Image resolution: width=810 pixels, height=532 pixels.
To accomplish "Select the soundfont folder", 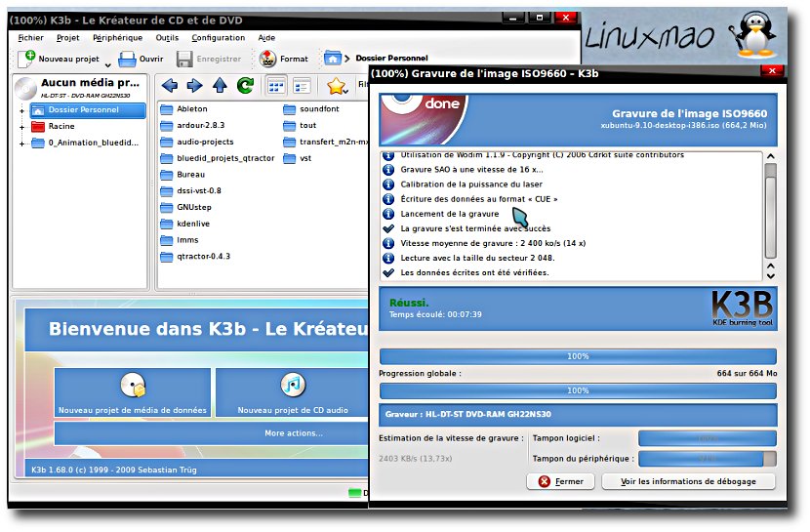I will tap(311, 109).
